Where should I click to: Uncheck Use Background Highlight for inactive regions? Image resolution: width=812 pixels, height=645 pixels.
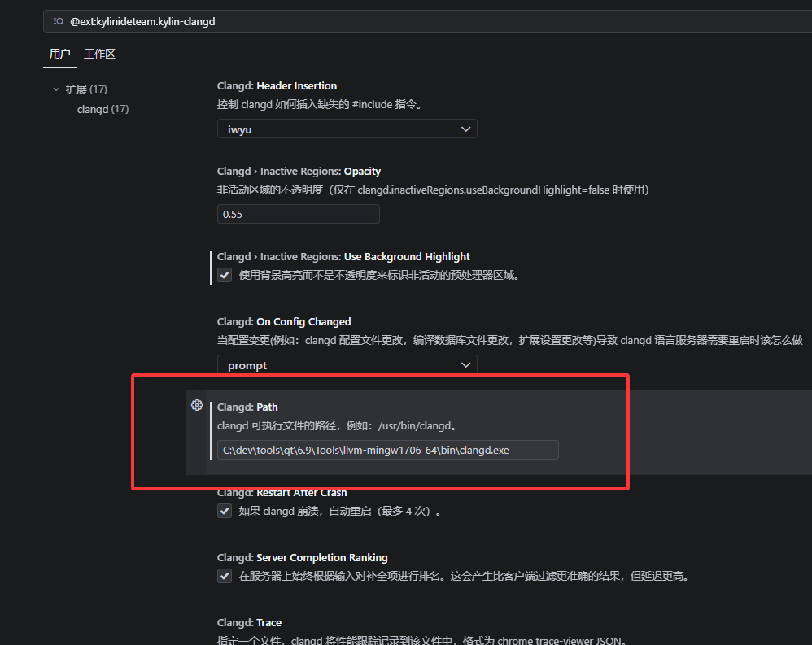coord(224,274)
